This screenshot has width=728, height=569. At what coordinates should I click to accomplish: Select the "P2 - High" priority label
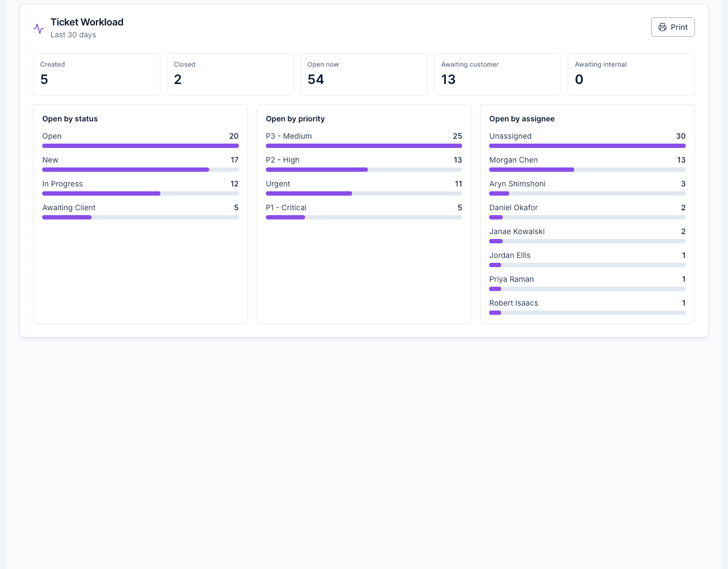(283, 160)
